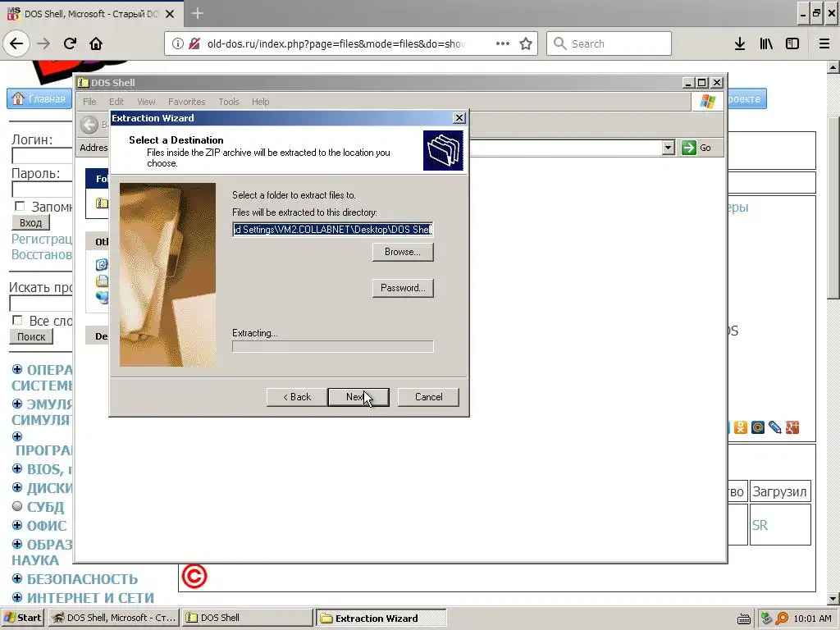
Task: Click the Поиск search button on webpage
Action: click(31, 336)
